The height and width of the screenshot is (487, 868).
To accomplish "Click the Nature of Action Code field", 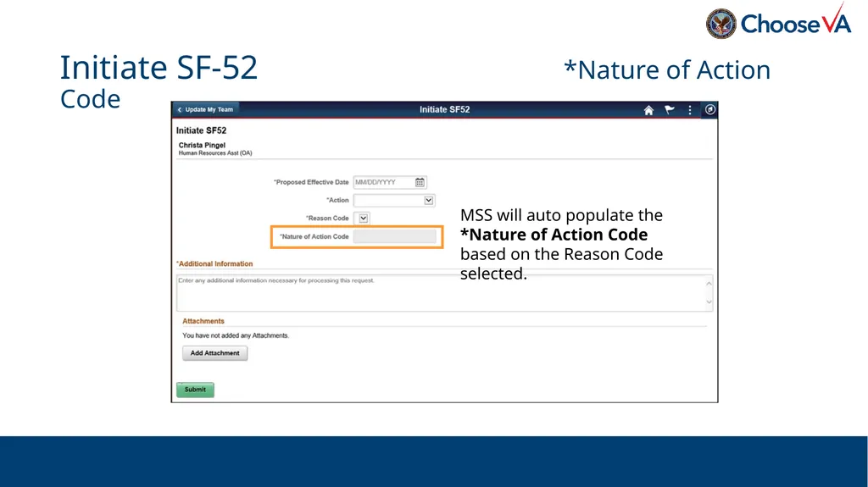I will pos(395,237).
